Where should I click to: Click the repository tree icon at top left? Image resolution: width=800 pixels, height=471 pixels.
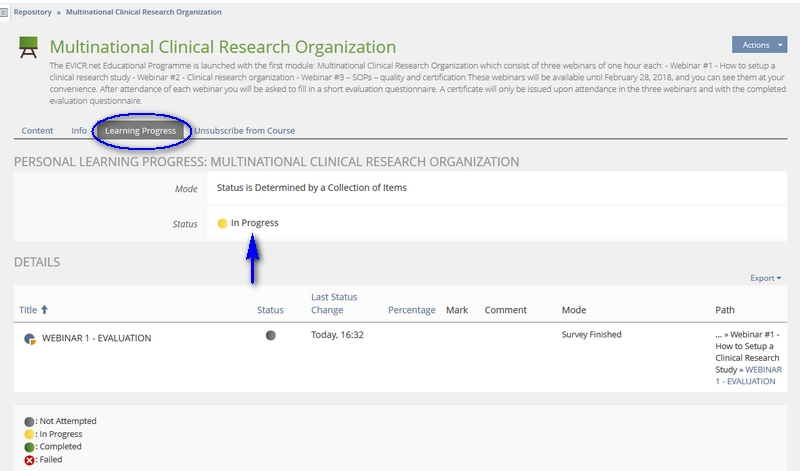tap(4, 12)
